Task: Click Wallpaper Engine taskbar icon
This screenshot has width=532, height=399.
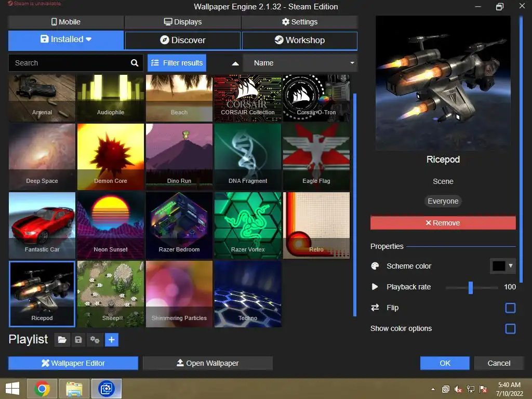Action: pyautogui.click(x=107, y=389)
